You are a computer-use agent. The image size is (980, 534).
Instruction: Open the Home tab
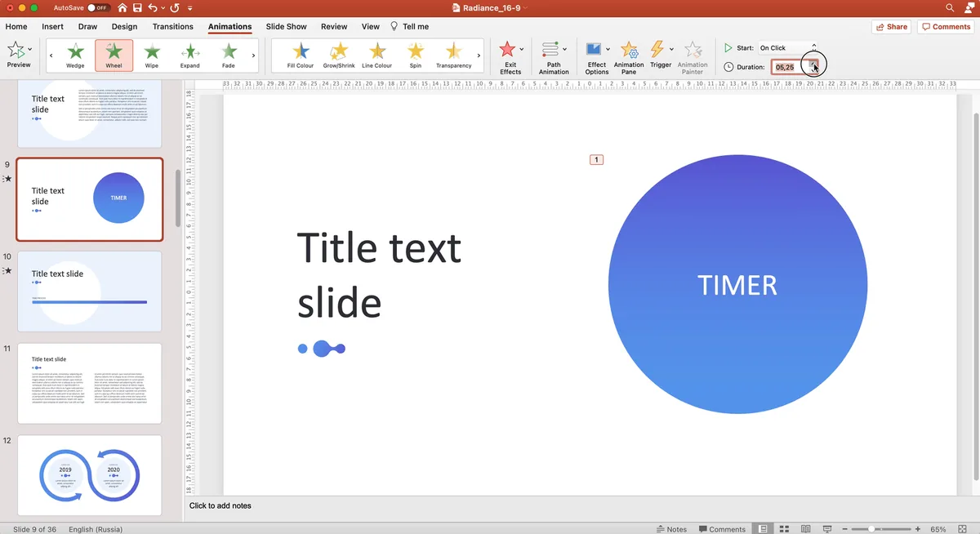(16, 26)
